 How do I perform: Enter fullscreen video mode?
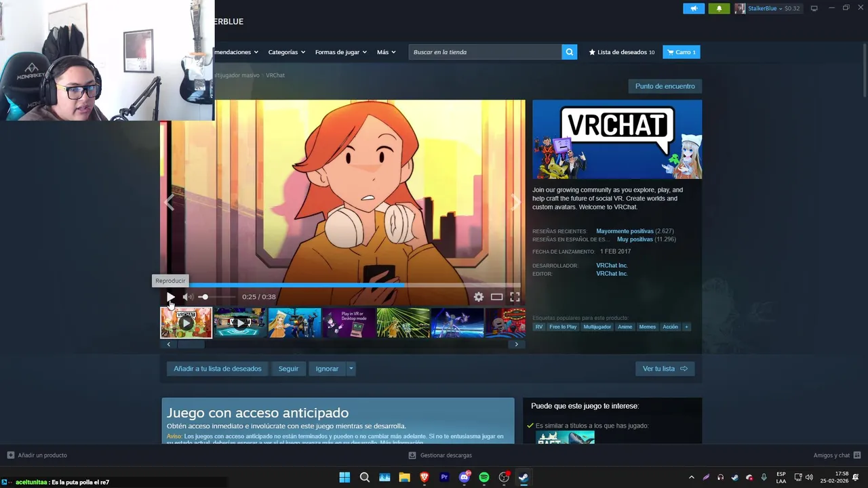coord(515,297)
